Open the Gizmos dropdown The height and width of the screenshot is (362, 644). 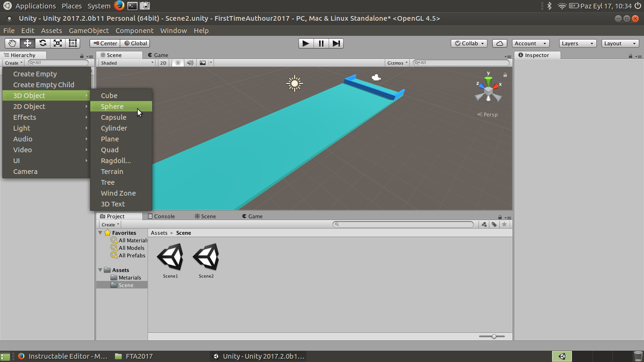click(x=397, y=63)
